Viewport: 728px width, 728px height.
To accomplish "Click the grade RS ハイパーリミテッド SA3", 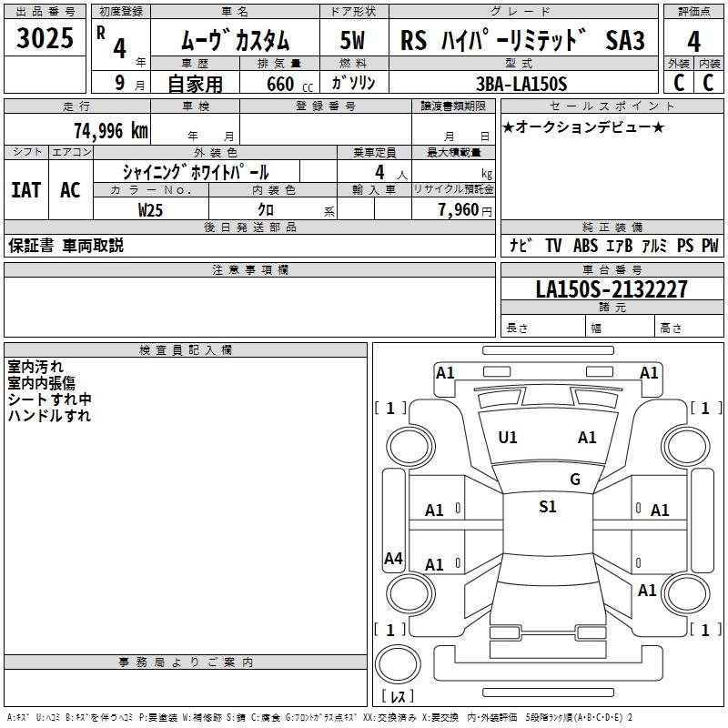I will [522, 40].
